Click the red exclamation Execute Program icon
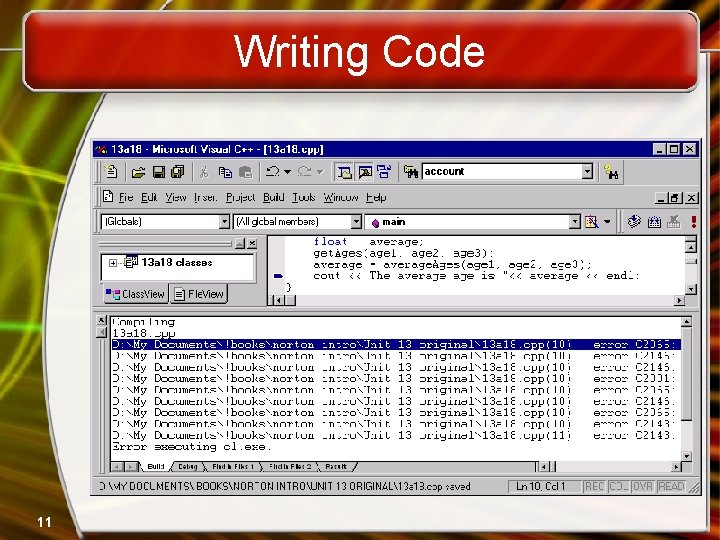 (693, 222)
